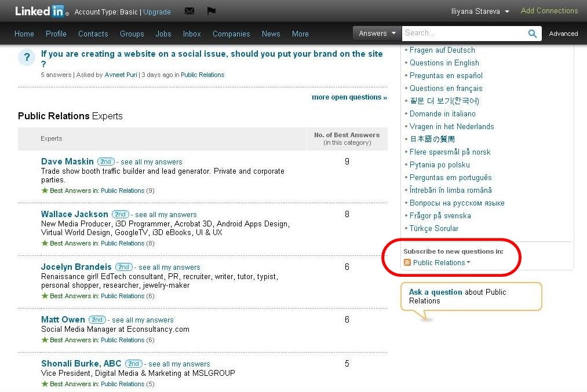Screen dimensions: 587x392
Task: Open the question about branding a social issue website
Action: pos(212,58)
